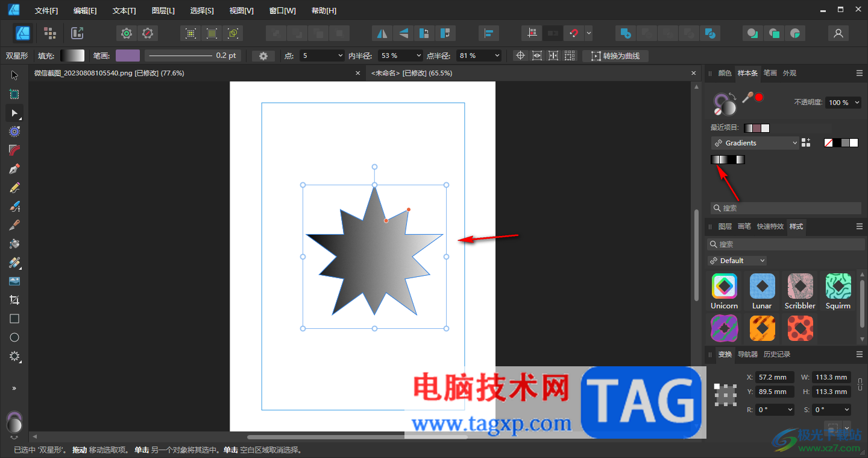Select the None fill swatch
The image size is (868, 458).
pos(829,143)
